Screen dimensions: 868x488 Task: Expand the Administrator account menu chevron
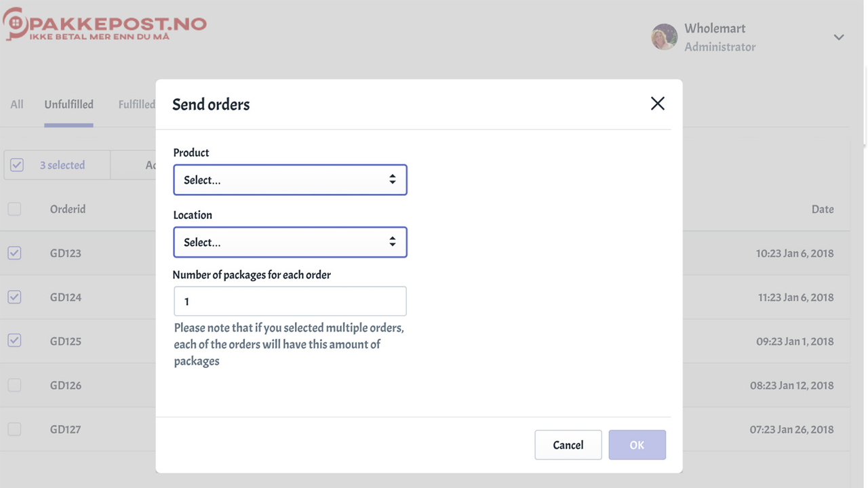(x=839, y=37)
